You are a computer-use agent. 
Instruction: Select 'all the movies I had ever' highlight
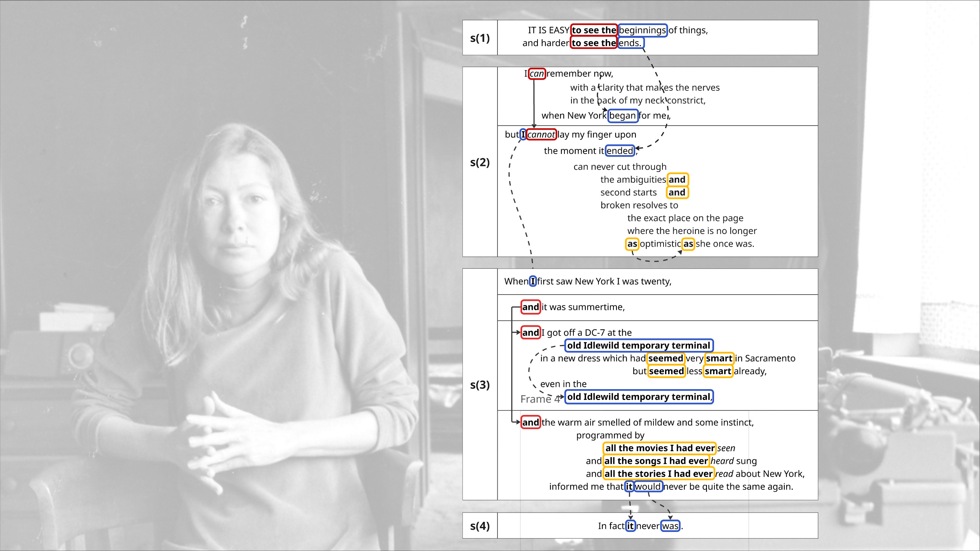(x=659, y=448)
